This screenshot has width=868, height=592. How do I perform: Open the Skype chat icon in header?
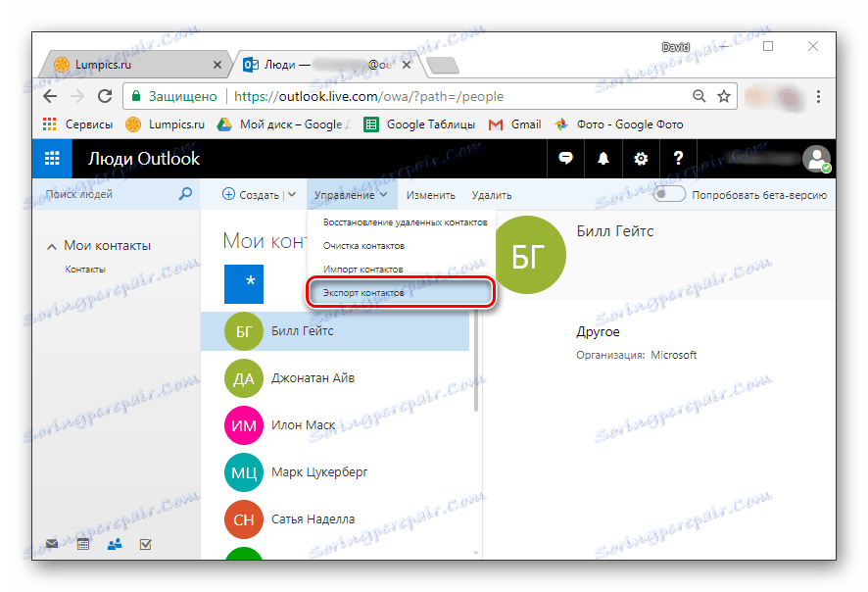tap(565, 159)
